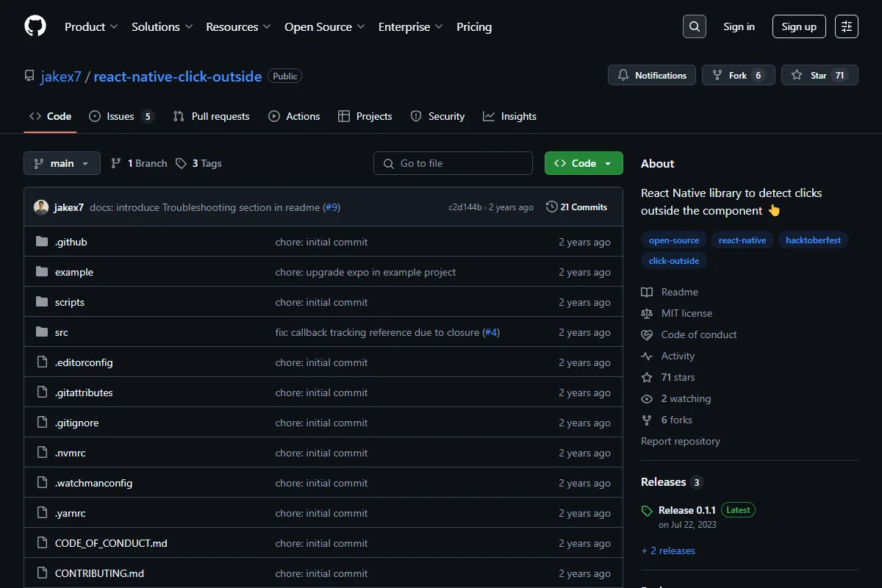Switch to the Issues tab
This screenshot has height=588, width=882.
pyautogui.click(x=121, y=116)
